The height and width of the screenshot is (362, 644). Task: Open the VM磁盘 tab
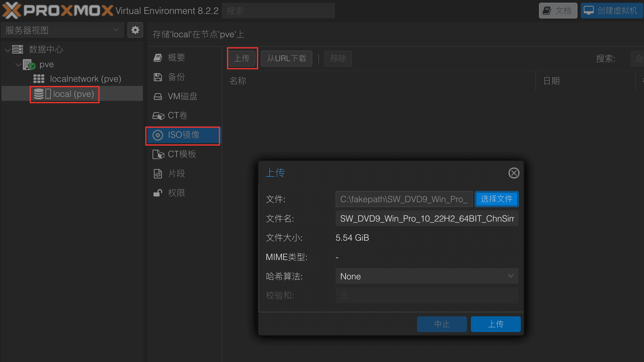tap(184, 96)
